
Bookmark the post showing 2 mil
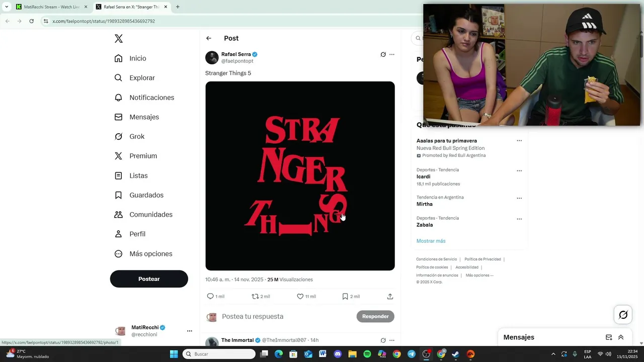pyautogui.click(x=345, y=296)
